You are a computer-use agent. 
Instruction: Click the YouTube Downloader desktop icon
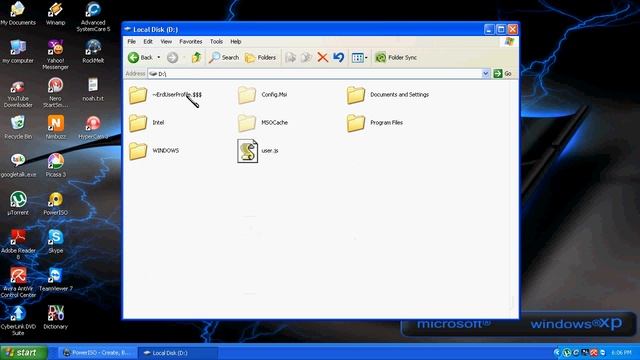(18, 93)
